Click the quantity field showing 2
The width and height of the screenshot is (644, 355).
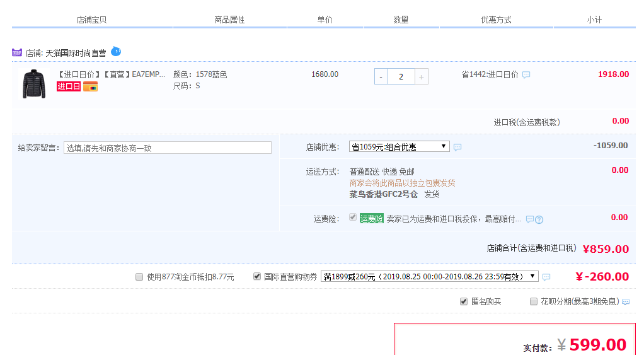point(401,77)
